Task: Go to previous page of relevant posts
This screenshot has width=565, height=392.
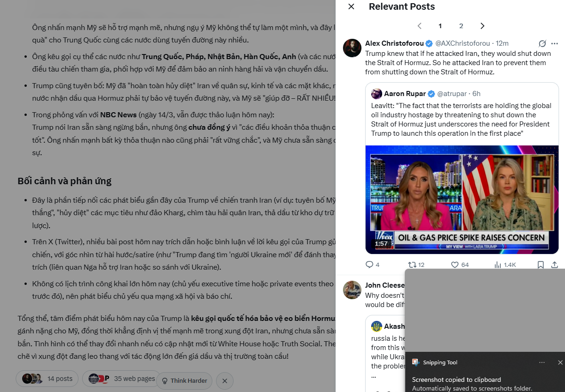Action: (x=419, y=26)
